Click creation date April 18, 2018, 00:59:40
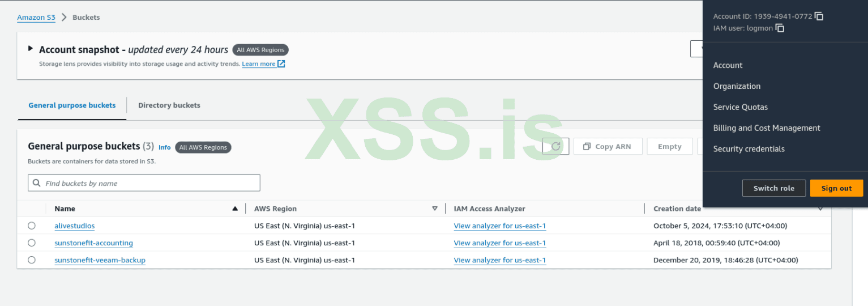 tap(717, 243)
